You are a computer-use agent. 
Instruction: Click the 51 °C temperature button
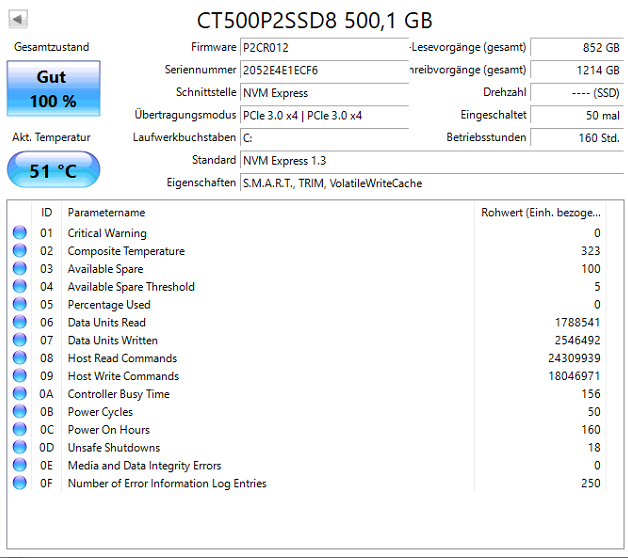[53, 169]
